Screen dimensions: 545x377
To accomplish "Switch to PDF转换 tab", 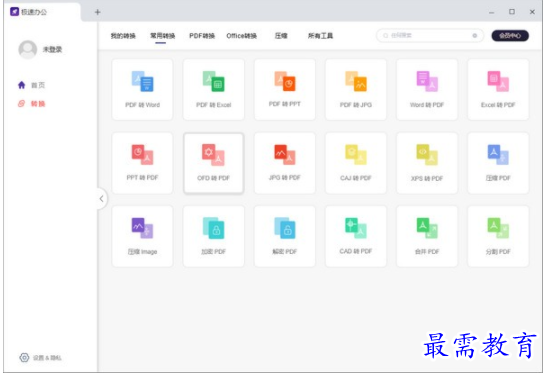I will click(x=202, y=36).
